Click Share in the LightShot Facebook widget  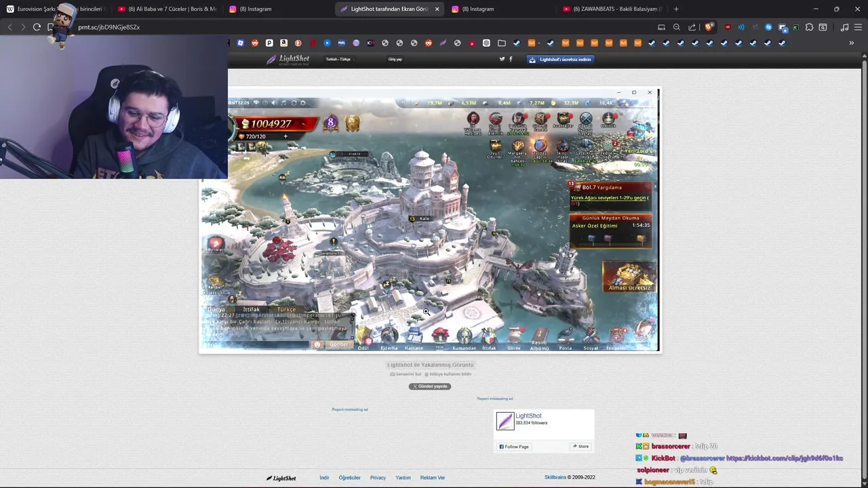pyautogui.click(x=580, y=447)
